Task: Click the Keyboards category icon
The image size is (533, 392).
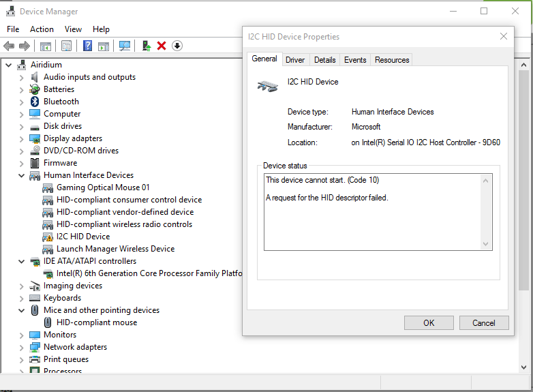Action: (x=35, y=298)
